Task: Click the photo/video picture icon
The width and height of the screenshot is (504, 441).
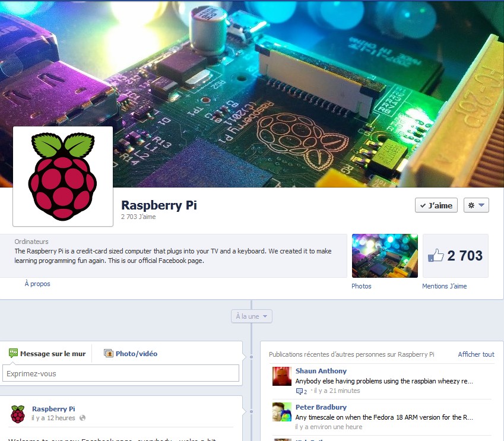Action: click(x=108, y=353)
